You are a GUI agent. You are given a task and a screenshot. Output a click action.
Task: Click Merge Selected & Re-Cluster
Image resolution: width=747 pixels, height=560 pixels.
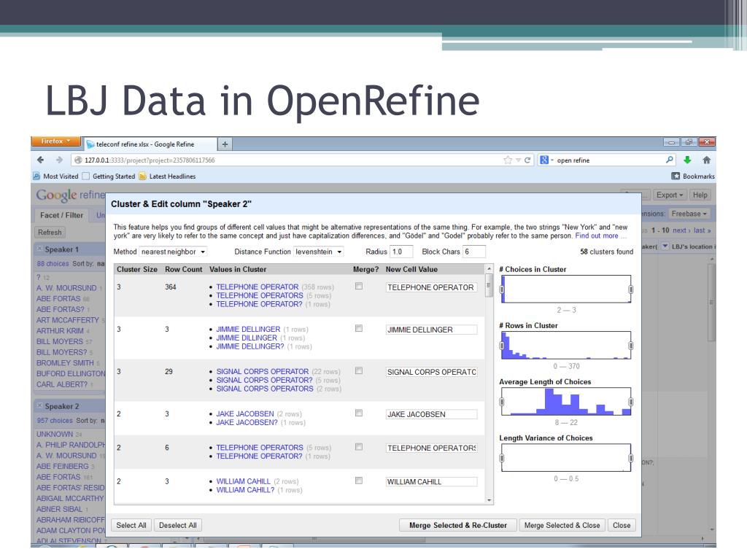(458, 525)
